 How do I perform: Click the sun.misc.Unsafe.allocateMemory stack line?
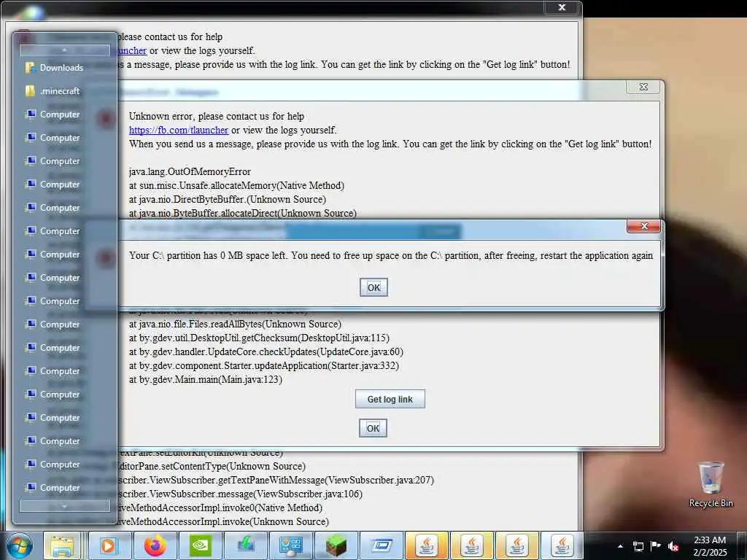point(237,185)
